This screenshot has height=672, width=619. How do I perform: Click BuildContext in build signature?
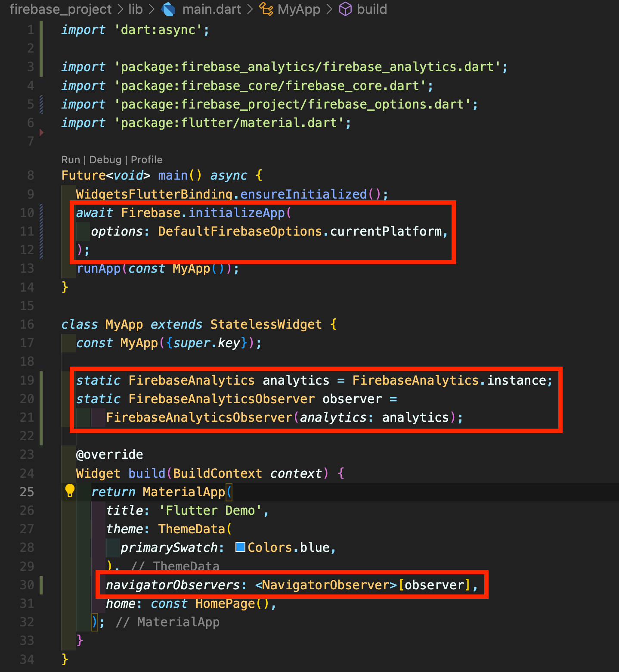pyautogui.click(x=217, y=473)
